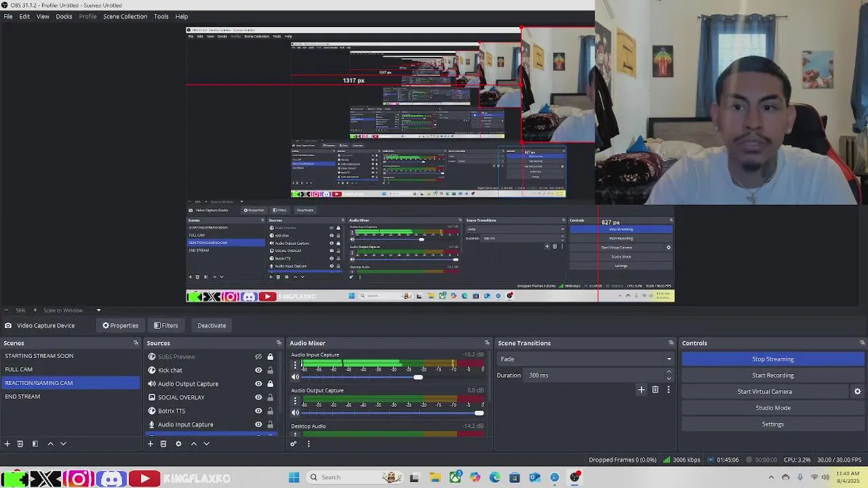Hide the Audio Input Capture source

[x=258, y=424]
